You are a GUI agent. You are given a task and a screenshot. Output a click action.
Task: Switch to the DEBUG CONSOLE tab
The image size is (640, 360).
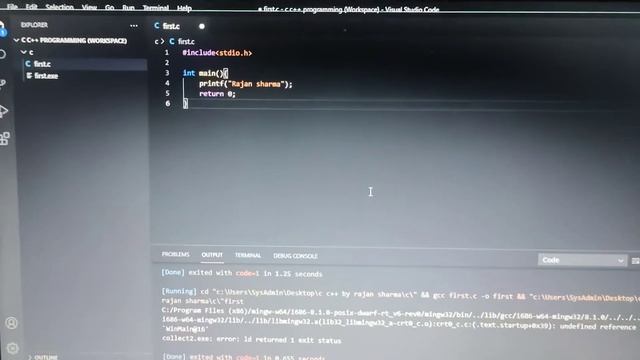click(295, 256)
